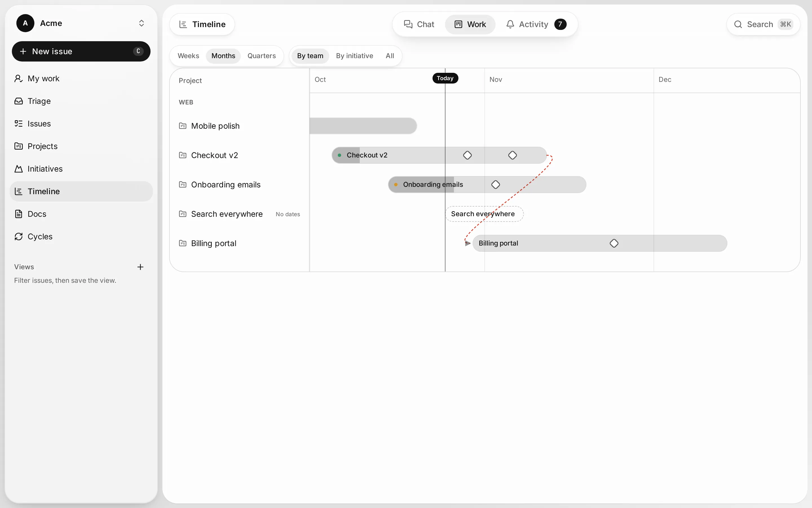Open the Acme workspace switcher chevrons
The image size is (812, 508).
point(141,23)
